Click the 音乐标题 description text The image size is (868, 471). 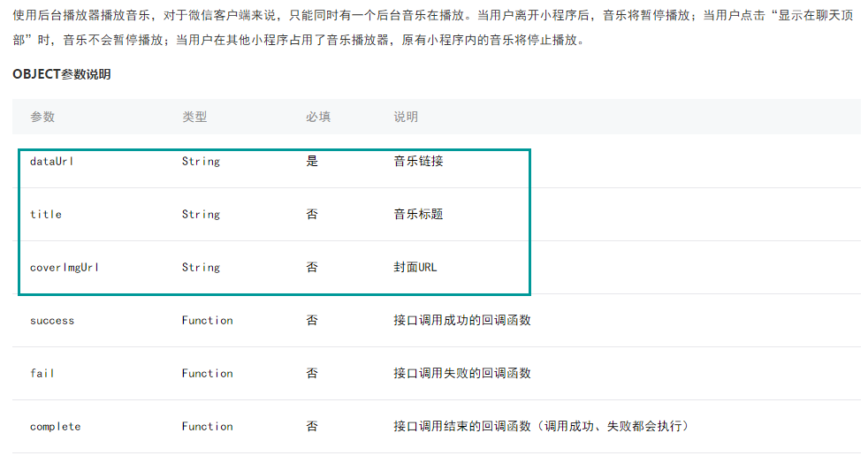(418, 215)
